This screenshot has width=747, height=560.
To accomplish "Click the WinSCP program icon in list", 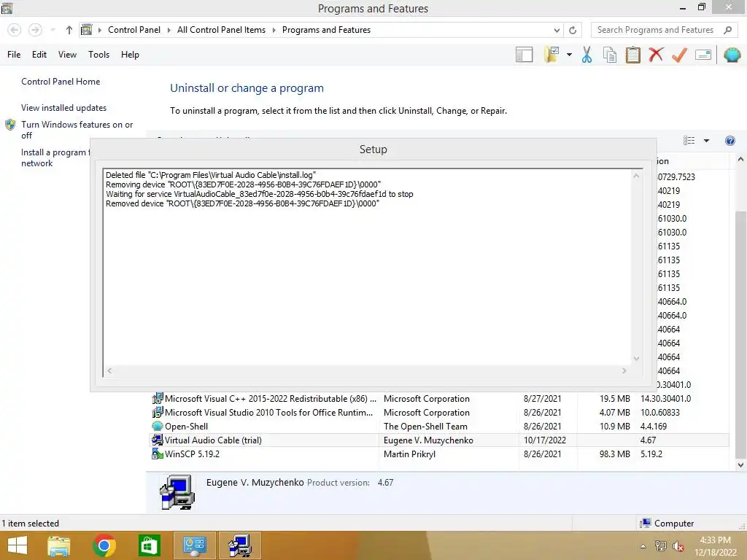I will (x=158, y=454).
